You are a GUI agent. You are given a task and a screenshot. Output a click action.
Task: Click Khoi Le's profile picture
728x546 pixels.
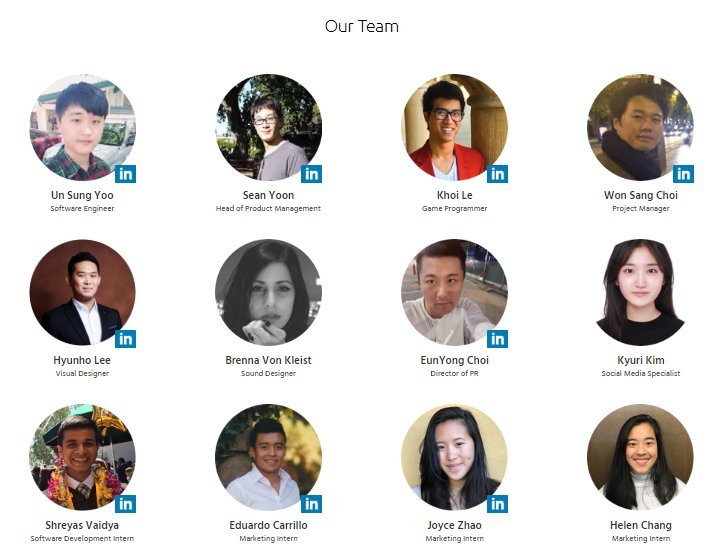[454, 127]
